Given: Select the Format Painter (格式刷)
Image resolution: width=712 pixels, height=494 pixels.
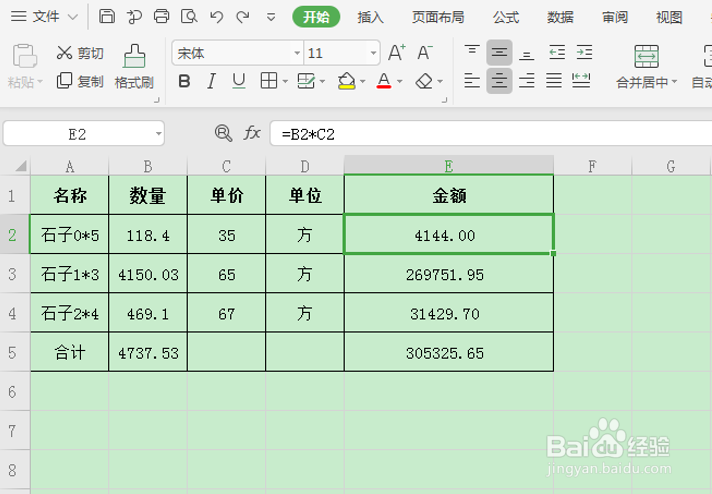Looking at the screenshot, I should coord(134,66).
